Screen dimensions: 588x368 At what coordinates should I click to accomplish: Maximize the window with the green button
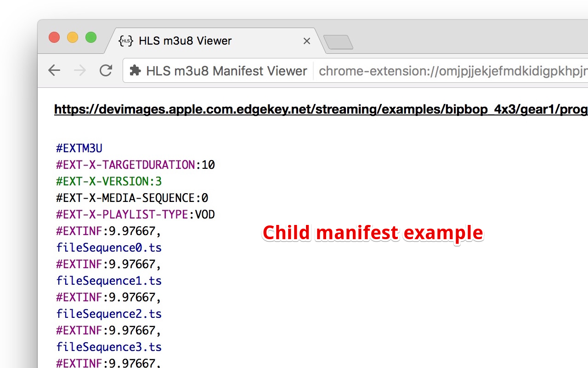(91, 37)
